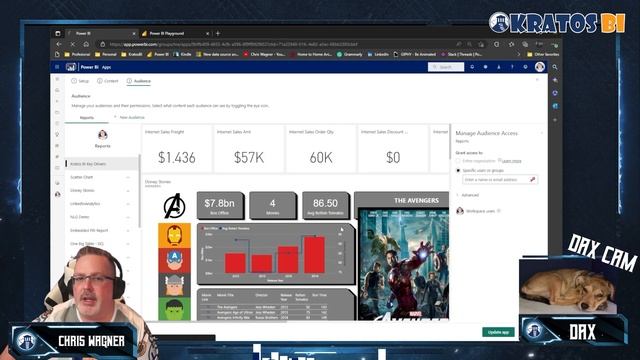Click the Power BI logo in header
This screenshot has height=360, width=640.
pos(71,67)
